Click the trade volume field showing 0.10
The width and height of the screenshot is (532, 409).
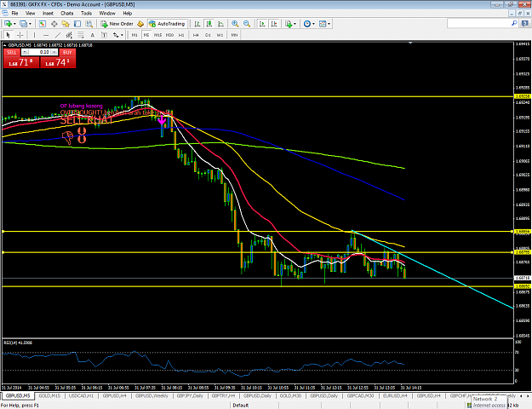click(40, 52)
